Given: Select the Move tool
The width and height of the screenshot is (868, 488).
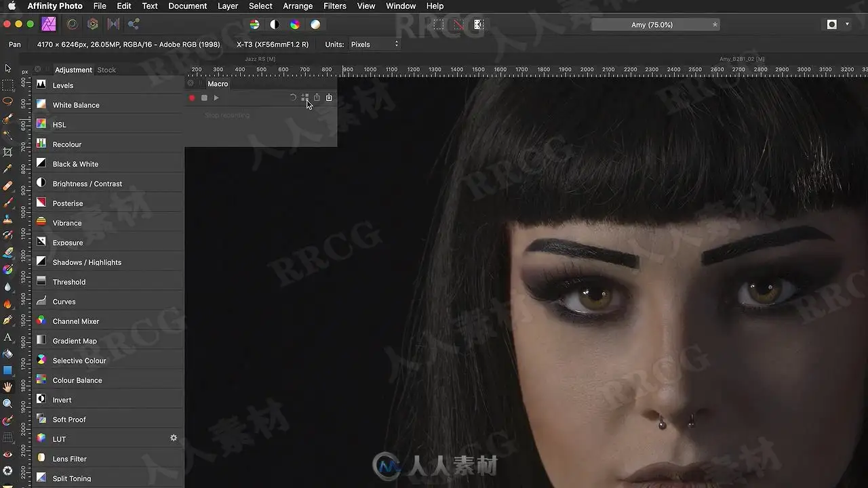Looking at the screenshot, I should click(x=7, y=68).
